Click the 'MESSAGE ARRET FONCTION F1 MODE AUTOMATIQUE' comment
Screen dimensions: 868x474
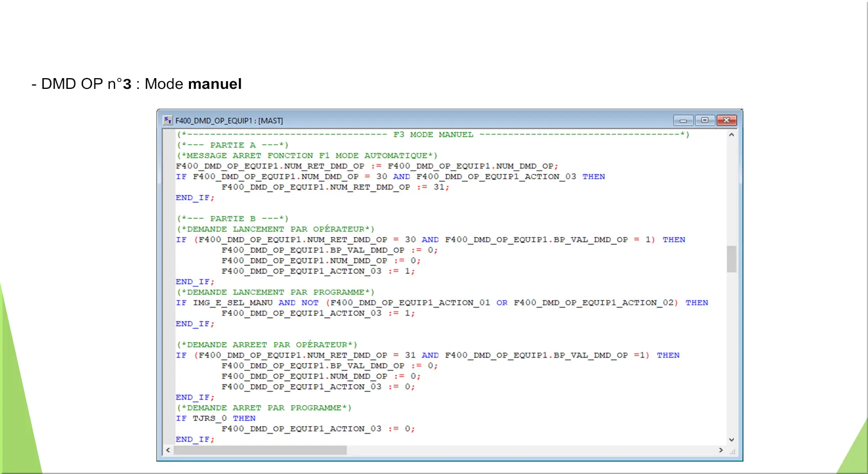pos(307,156)
